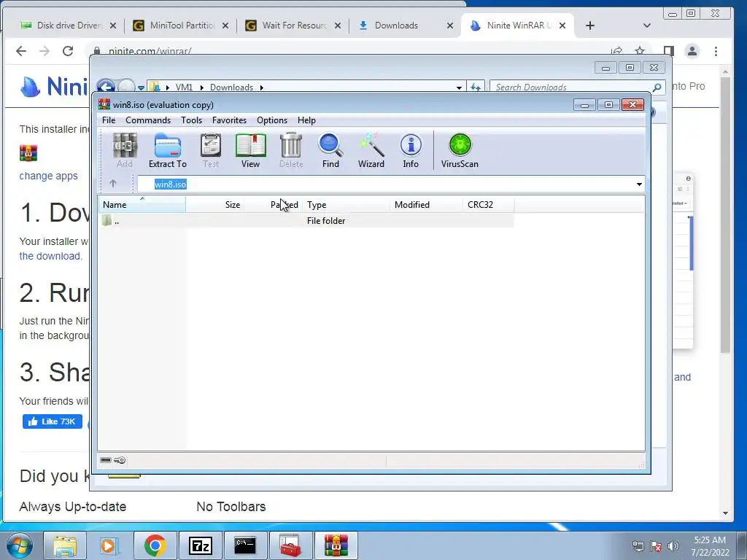This screenshot has height=560, width=747.
Task: Click the Facebook Like 73K button
Action: pyautogui.click(x=53, y=421)
